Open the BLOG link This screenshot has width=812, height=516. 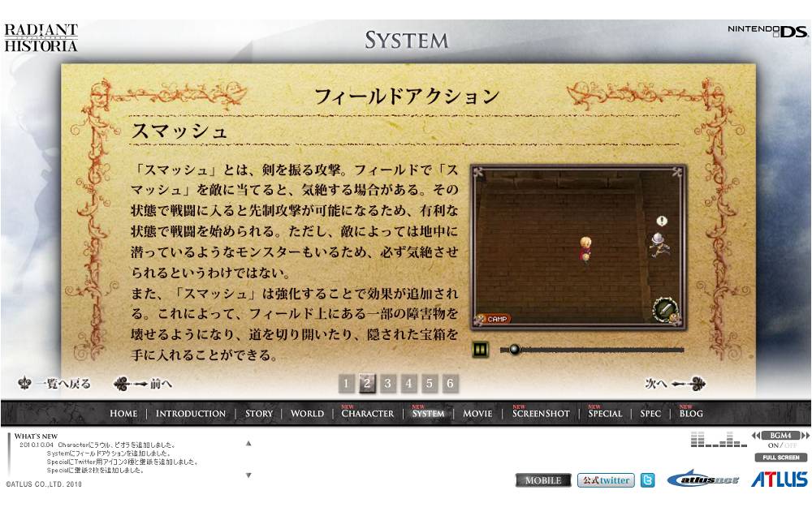[691, 414]
